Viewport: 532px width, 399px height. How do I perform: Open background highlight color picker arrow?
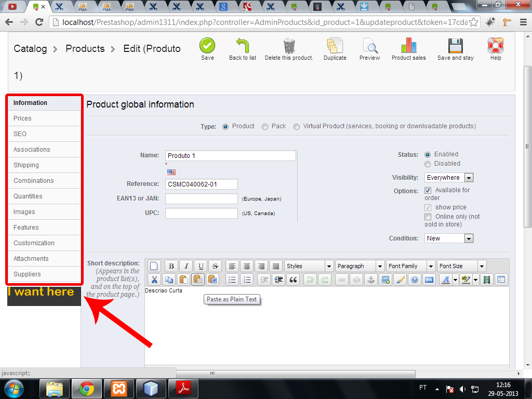click(476, 280)
